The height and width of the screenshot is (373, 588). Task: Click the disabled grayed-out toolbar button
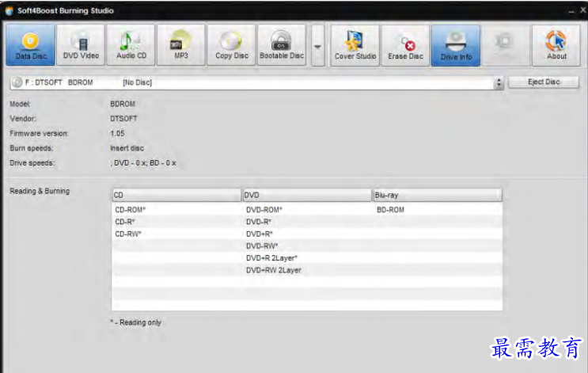(506, 46)
